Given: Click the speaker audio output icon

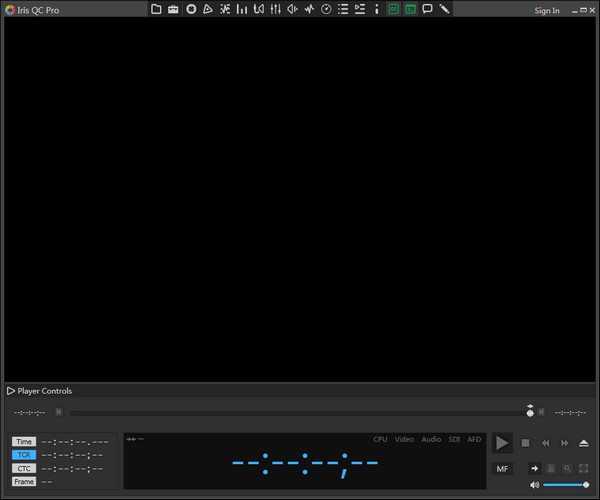Looking at the screenshot, I should 292,9.
